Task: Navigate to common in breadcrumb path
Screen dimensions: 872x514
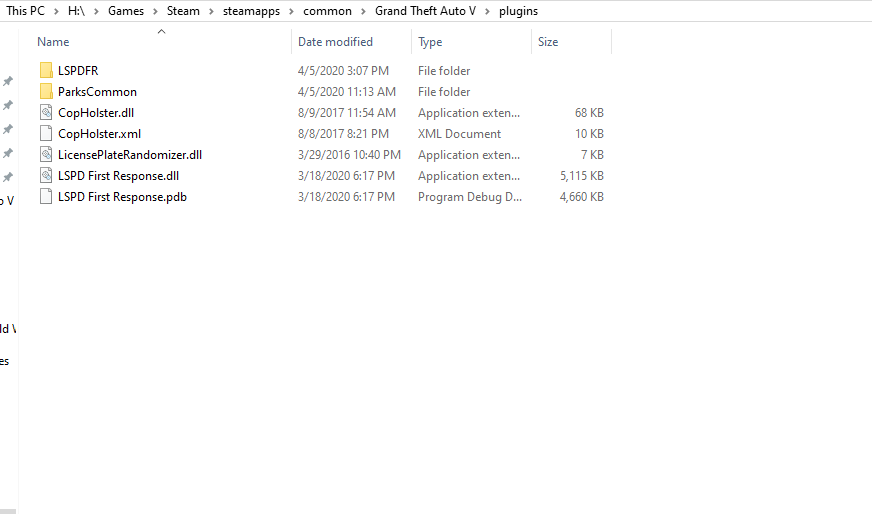Action: click(x=327, y=11)
